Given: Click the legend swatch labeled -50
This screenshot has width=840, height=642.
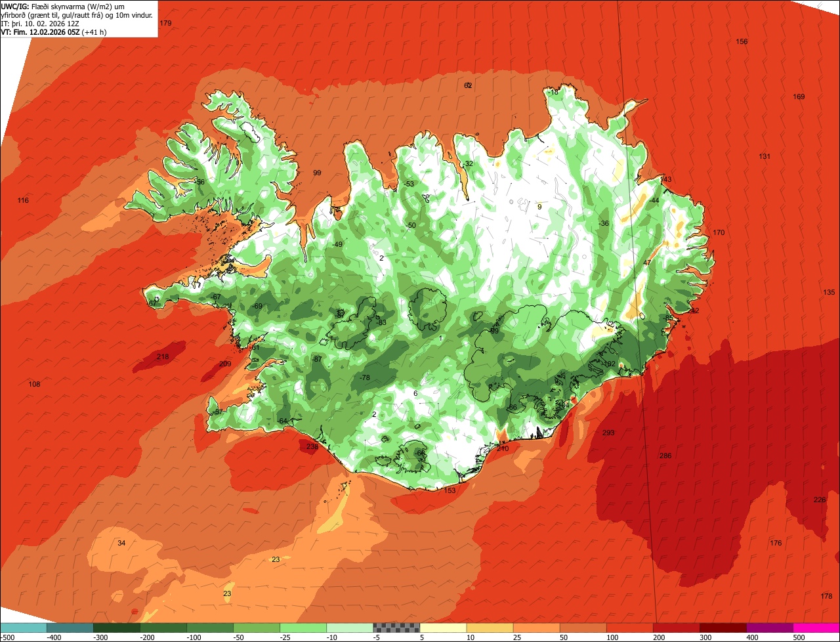Looking at the screenshot, I should [x=257, y=628].
